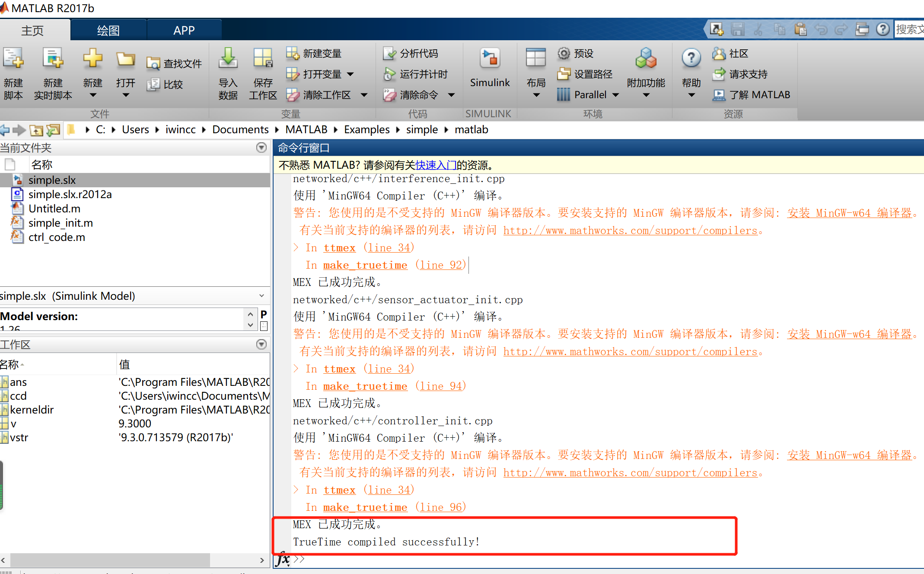
Task: Select simple.slx in Current Folder
Action: pos(135,180)
